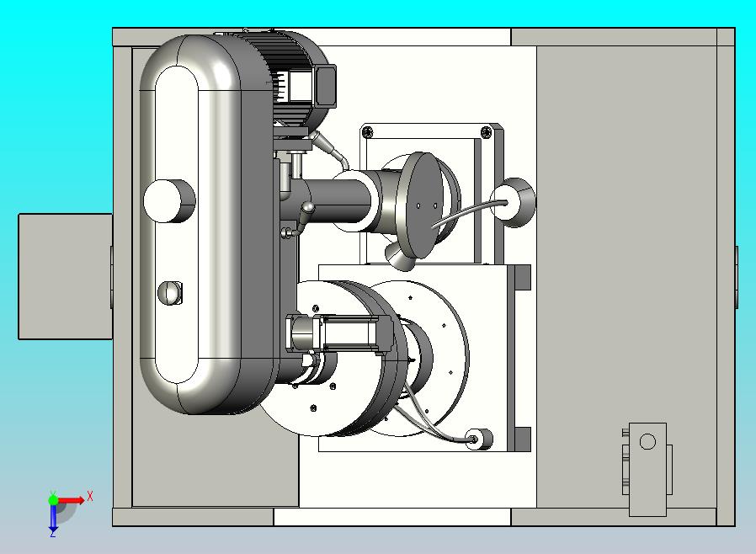Viewport: 756px width, 554px height.
Task: Click the red X axis arrow of the triad
Action: 72,500
